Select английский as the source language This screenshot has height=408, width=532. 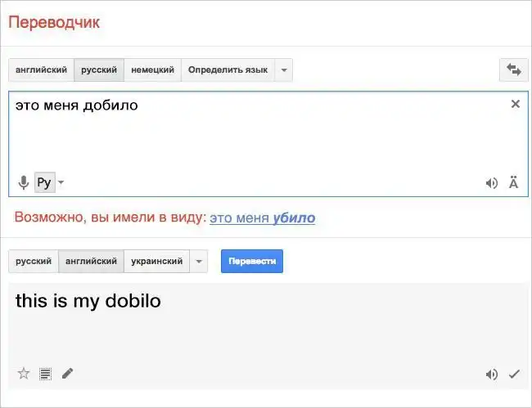coord(41,70)
